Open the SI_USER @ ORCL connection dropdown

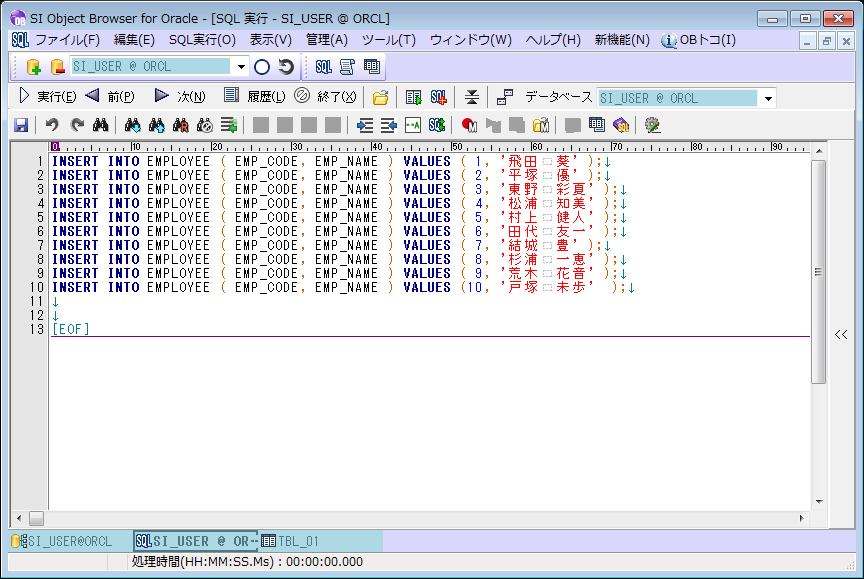pos(242,67)
